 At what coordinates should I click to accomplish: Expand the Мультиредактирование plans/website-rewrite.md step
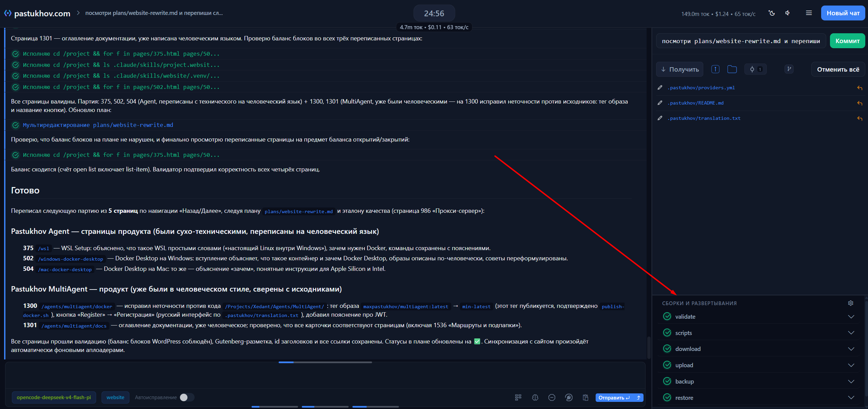coord(98,125)
